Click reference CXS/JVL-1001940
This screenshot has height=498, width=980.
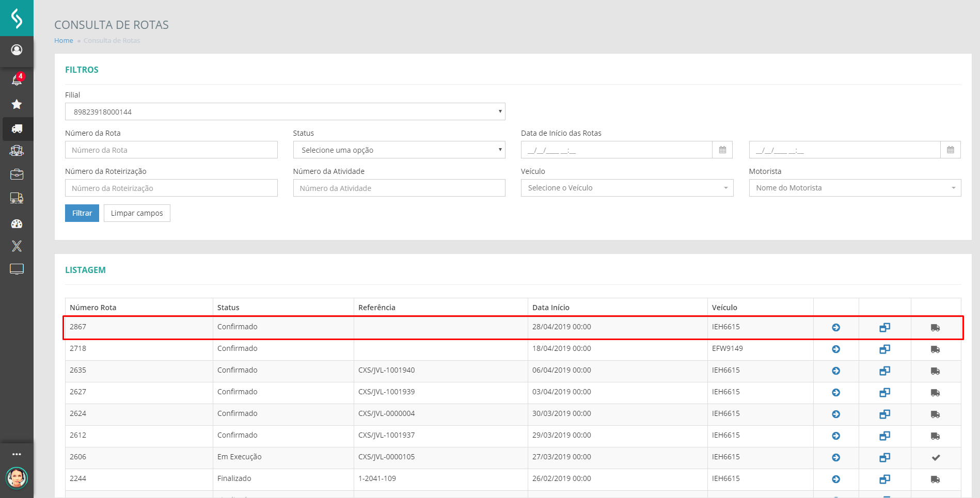tap(387, 370)
